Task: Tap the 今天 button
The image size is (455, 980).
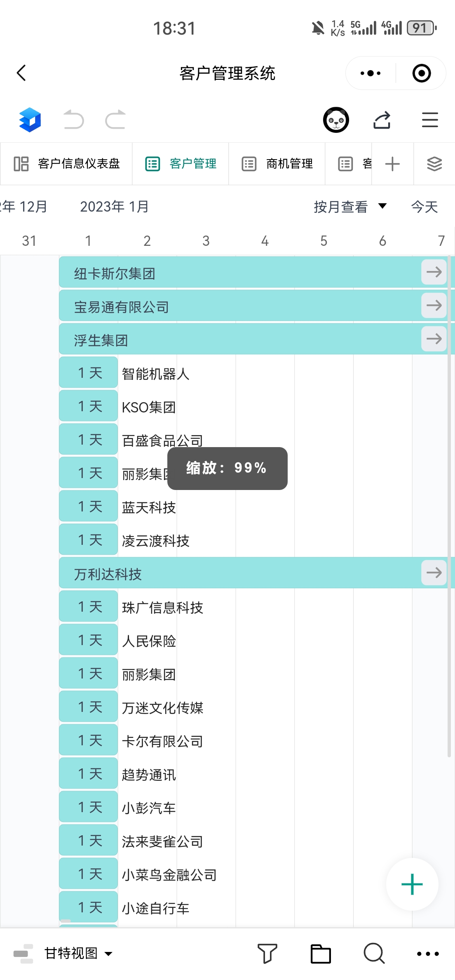Action: click(425, 207)
